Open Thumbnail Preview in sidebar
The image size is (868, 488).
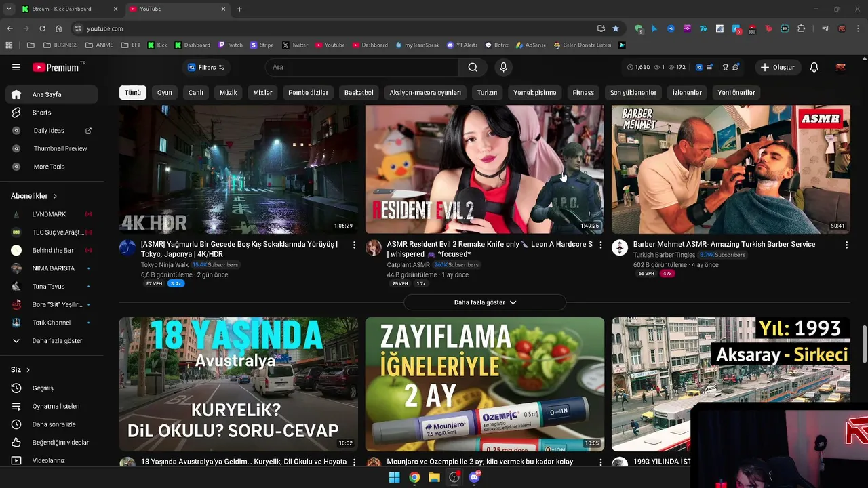[x=52, y=148]
